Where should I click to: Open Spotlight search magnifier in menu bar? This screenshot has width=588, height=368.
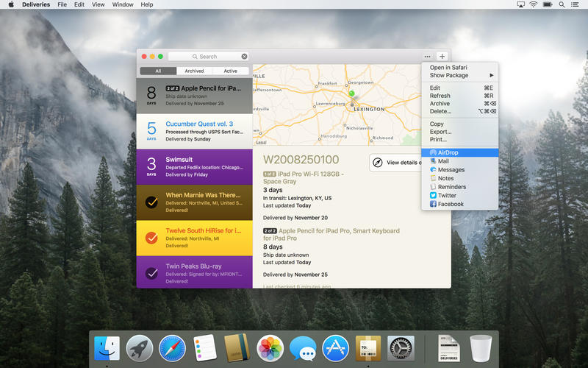562,4
